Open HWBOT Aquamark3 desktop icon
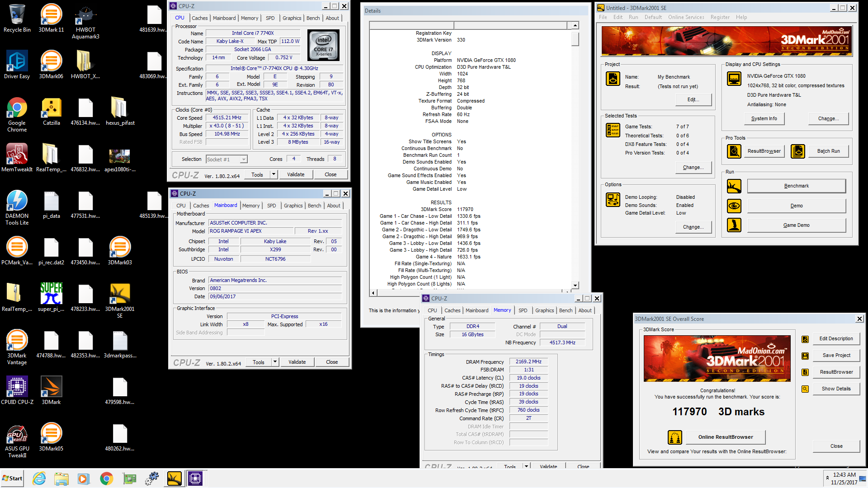The height and width of the screenshot is (488, 868). click(x=85, y=21)
